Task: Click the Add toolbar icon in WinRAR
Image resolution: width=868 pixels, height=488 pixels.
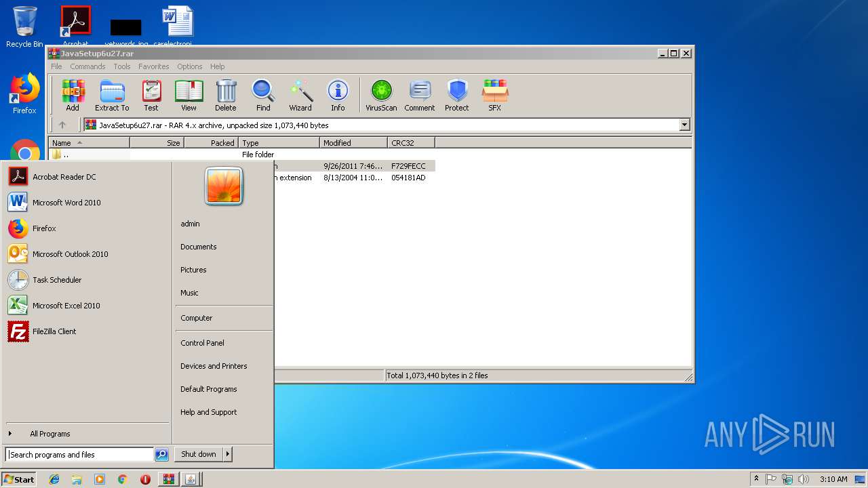Action: (x=73, y=96)
